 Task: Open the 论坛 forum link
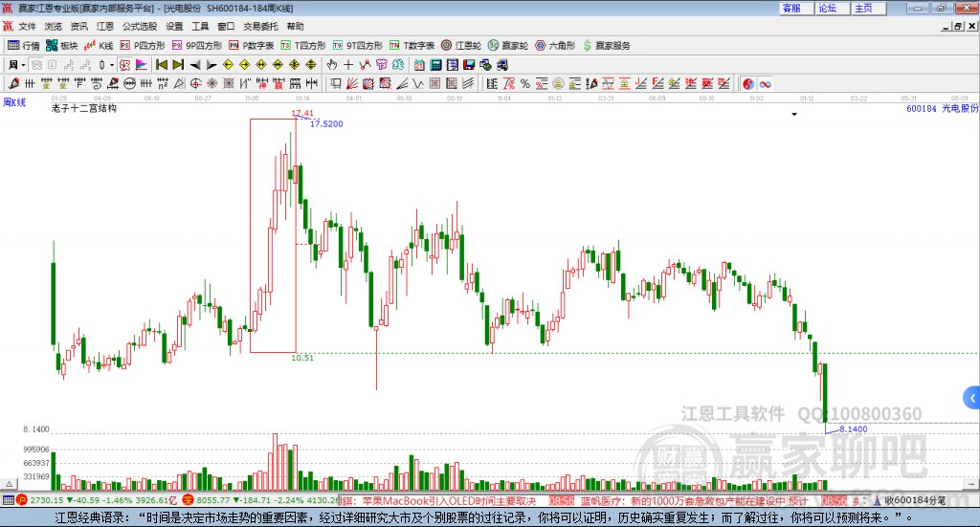coord(828,8)
